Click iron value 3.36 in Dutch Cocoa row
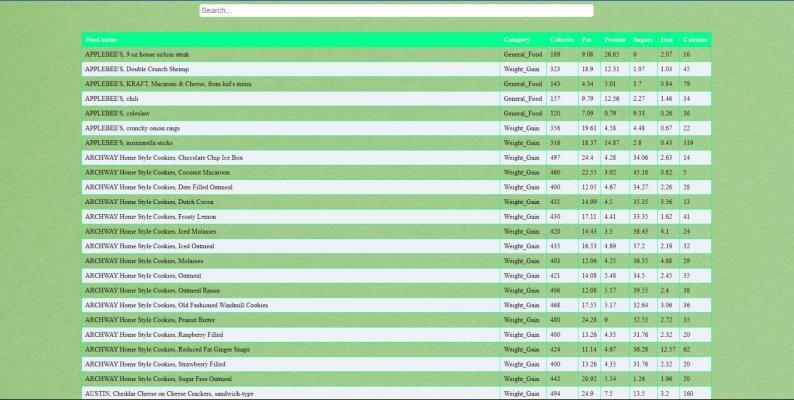 click(x=666, y=202)
